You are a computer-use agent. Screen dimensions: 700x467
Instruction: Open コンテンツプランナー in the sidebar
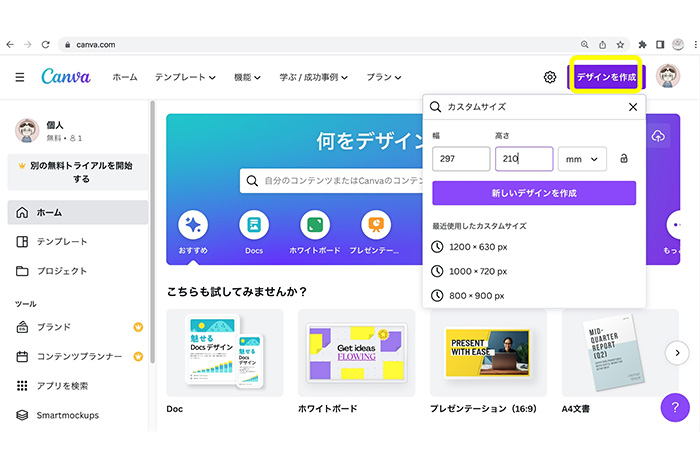[x=78, y=356]
